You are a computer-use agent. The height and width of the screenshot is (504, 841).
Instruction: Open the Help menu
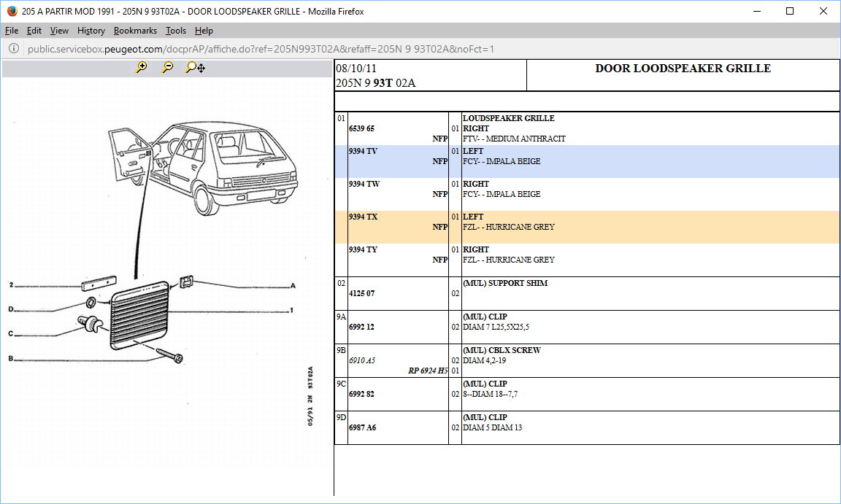pyautogui.click(x=204, y=31)
